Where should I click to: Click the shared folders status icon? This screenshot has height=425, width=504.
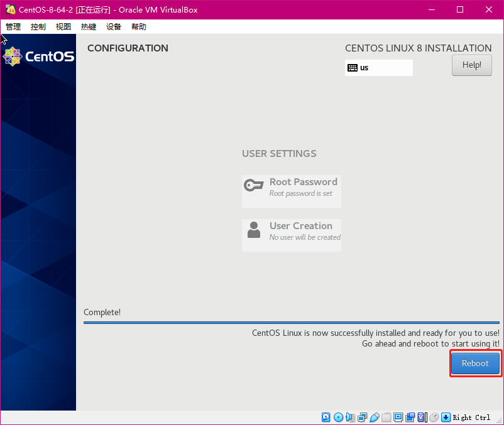pos(386,417)
